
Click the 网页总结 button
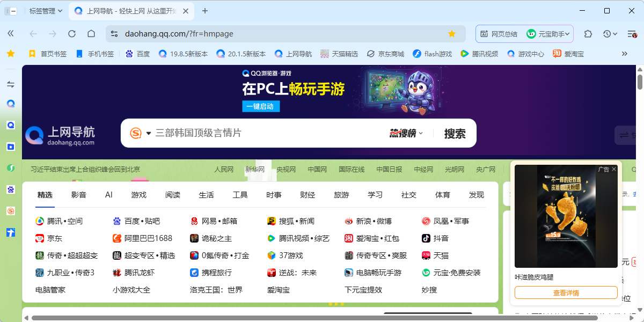coord(499,34)
